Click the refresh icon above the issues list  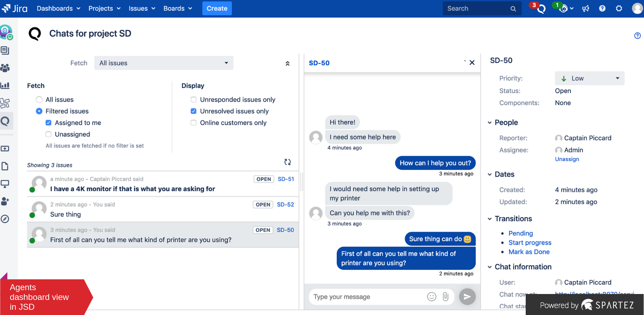[288, 162]
